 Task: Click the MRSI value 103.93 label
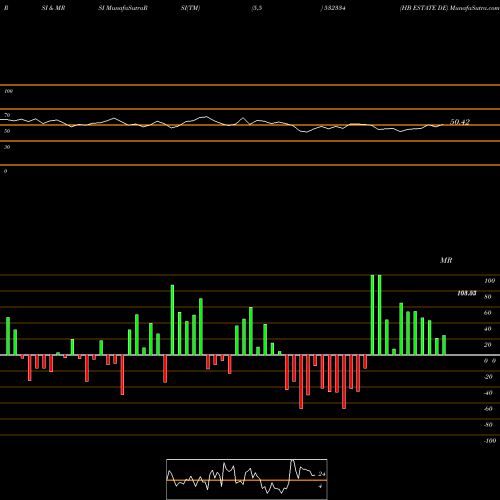(467, 293)
